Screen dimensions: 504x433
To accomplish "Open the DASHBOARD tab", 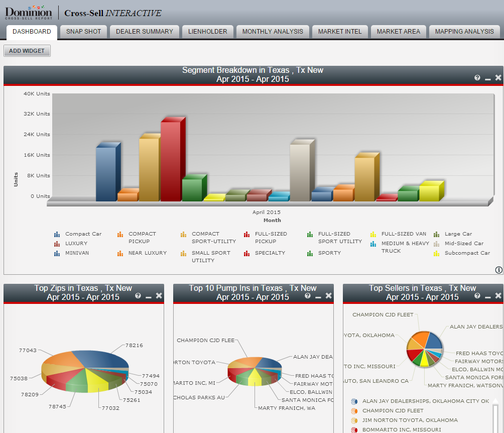I will coord(32,32).
